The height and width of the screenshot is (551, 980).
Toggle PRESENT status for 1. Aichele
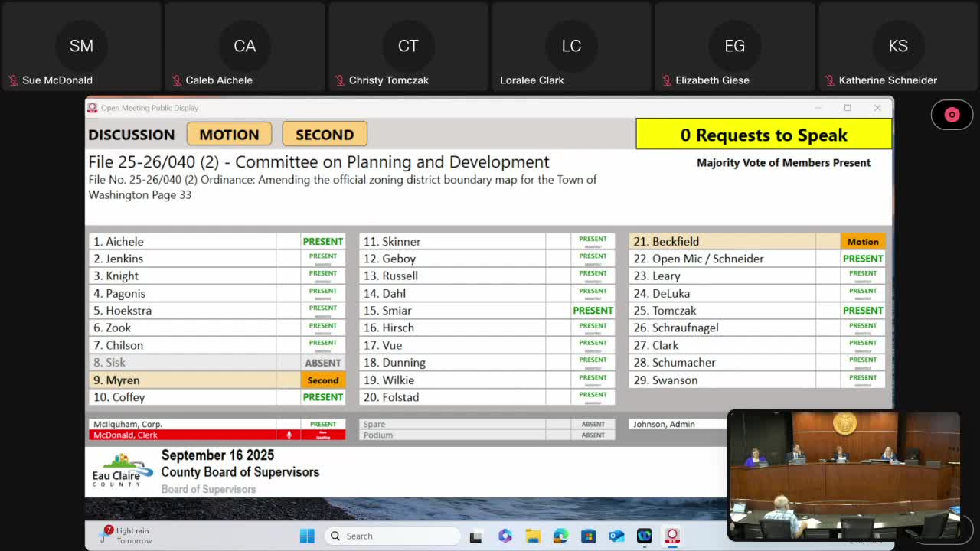(322, 241)
